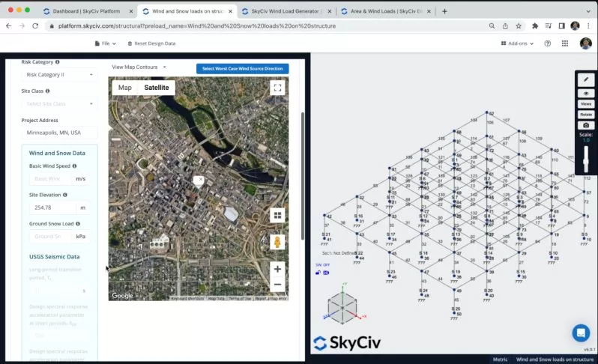The height and width of the screenshot is (364, 598).
Task: Take a screenshot with the camera icon
Action: [586, 125]
